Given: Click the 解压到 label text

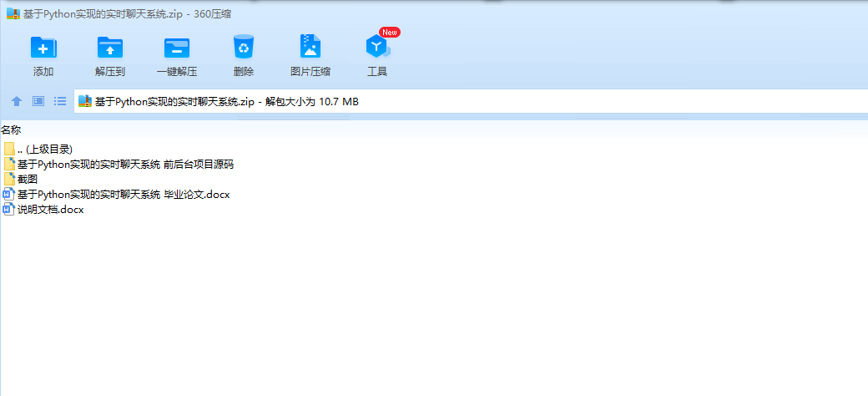Looking at the screenshot, I should tap(110, 72).
